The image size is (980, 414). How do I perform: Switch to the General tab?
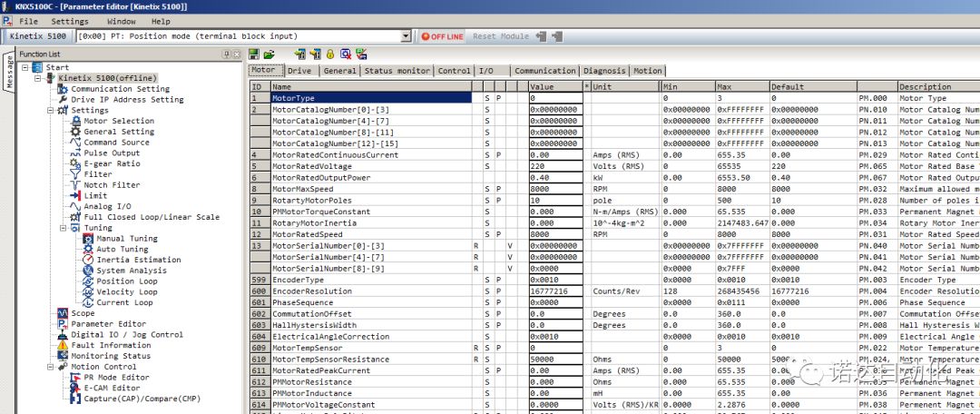click(x=339, y=71)
